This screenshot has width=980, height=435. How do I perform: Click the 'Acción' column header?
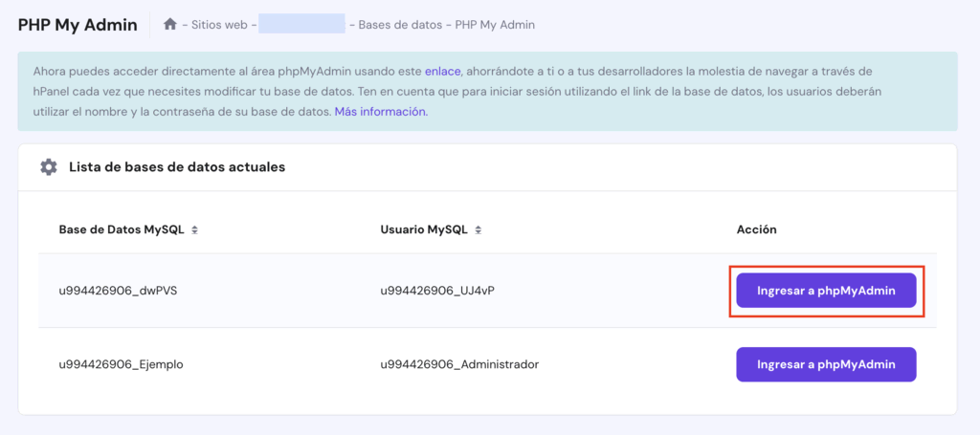pos(756,229)
